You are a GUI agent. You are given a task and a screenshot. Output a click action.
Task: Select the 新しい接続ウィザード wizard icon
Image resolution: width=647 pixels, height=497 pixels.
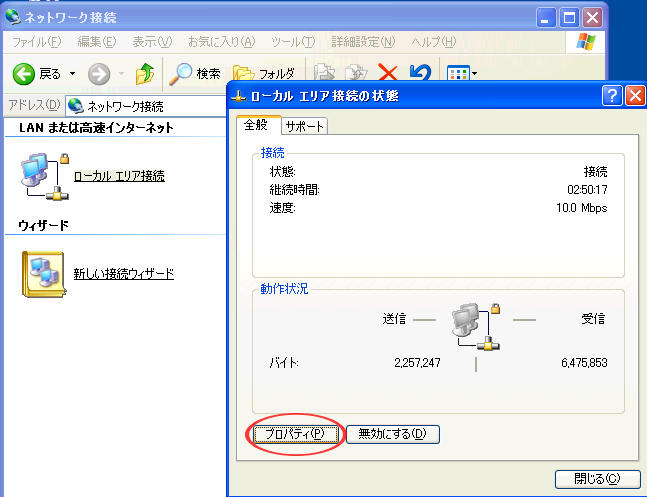pos(44,274)
